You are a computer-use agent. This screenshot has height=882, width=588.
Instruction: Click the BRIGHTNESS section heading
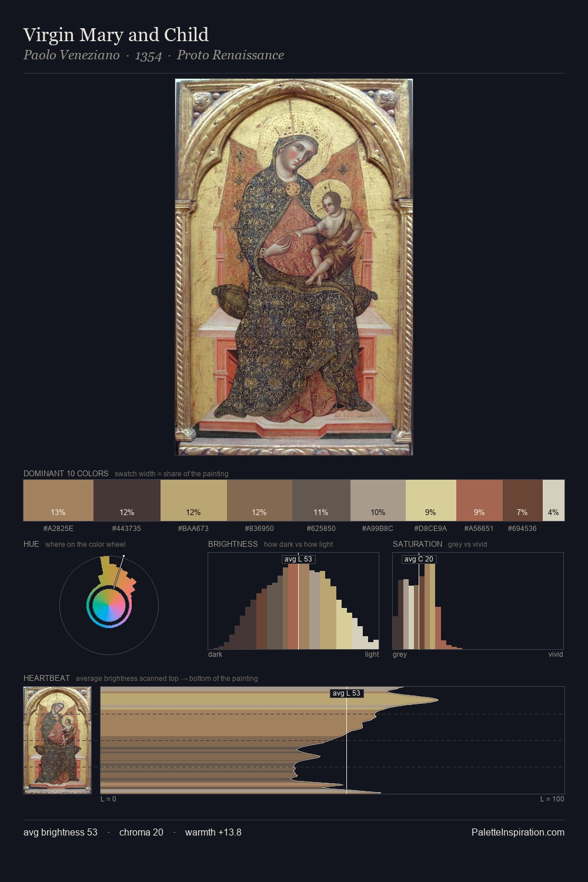(x=233, y=544)
